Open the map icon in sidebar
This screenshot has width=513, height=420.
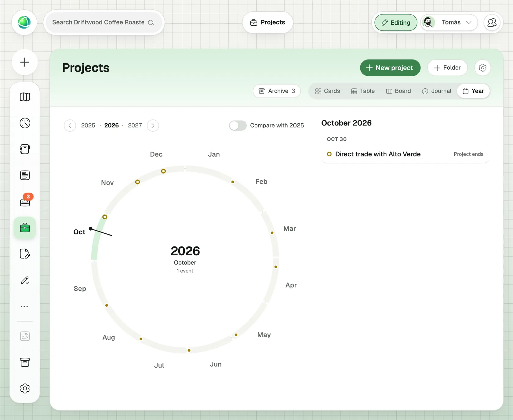(25, 97)
